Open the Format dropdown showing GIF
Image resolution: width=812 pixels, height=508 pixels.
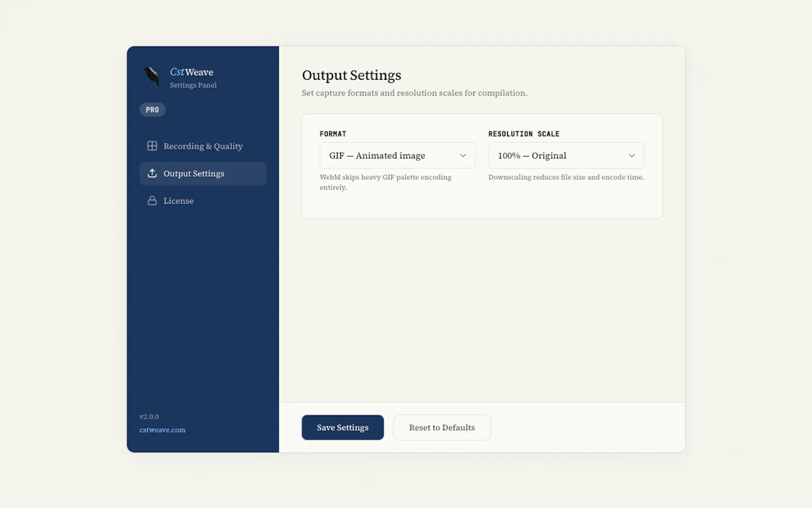click(x=397, y=155)
